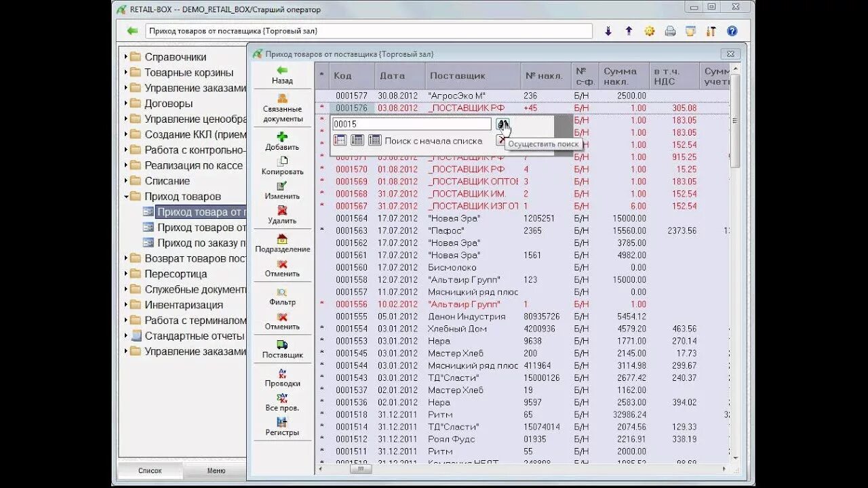Click Изменить to edit the record
The height and width of the screenshot is (488, 868).
282,190
